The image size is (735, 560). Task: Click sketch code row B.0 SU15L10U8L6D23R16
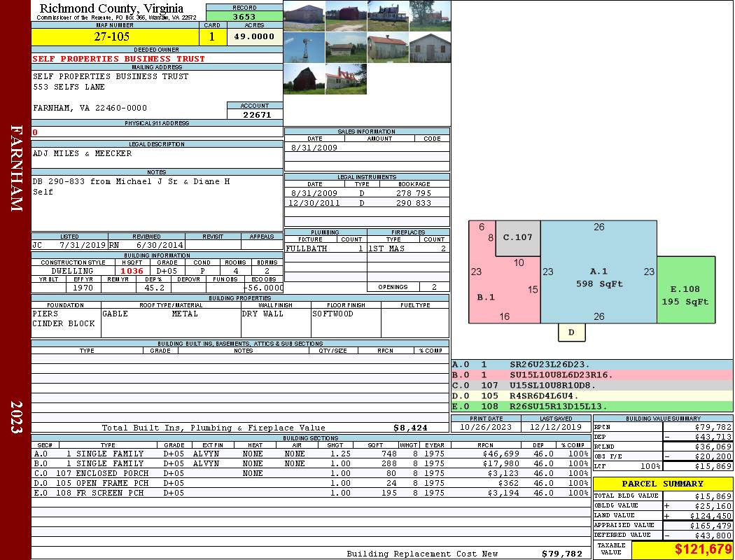click(592, 375)
